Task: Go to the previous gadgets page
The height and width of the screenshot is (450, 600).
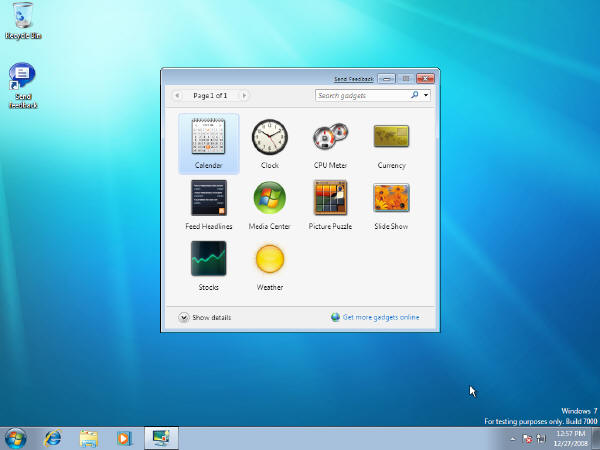Action: point(177,95)
